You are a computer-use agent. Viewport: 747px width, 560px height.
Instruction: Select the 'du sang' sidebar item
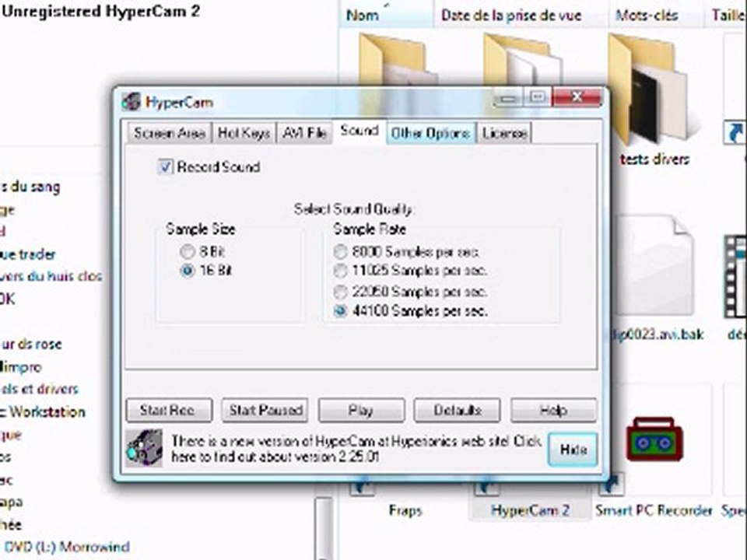[x=30, y=187]
